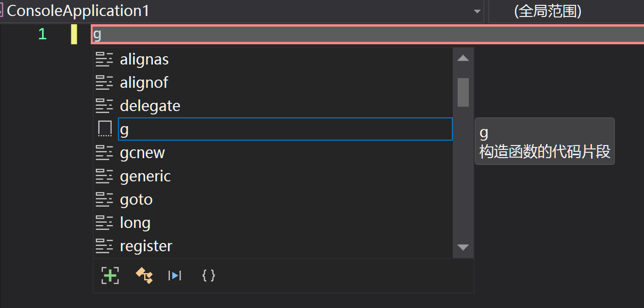Click the keyword icon beside register
The height and width of the screenshot is (308, 644).
104,246
